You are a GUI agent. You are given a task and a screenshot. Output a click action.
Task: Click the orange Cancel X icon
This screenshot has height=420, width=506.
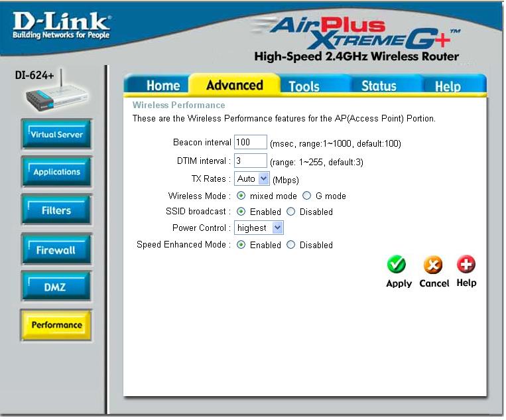click(x=434, y=265)
